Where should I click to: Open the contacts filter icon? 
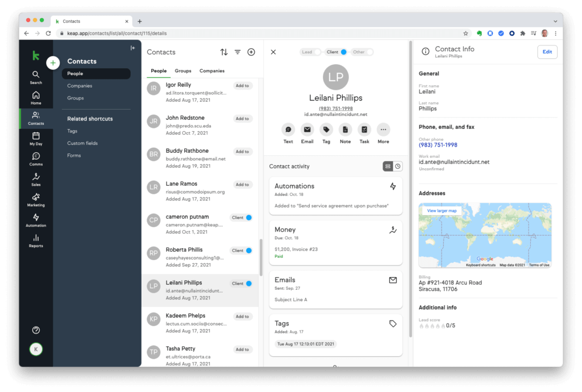(x=238, y=52)
